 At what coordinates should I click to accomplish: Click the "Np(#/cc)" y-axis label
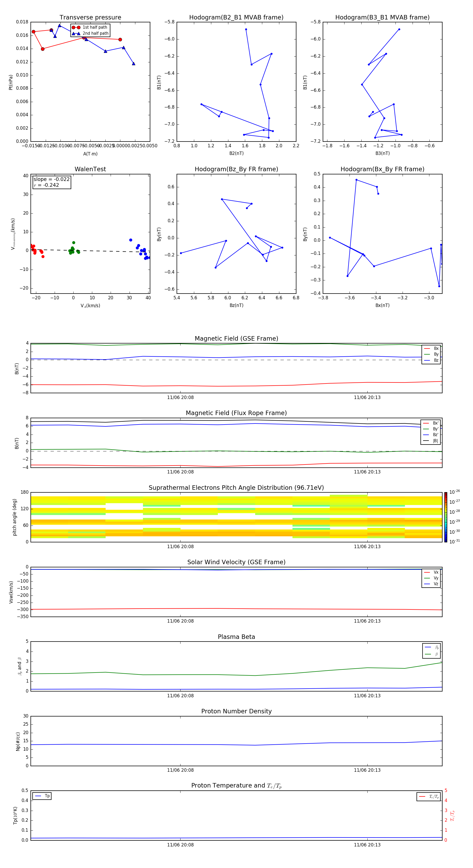[18, 741]
